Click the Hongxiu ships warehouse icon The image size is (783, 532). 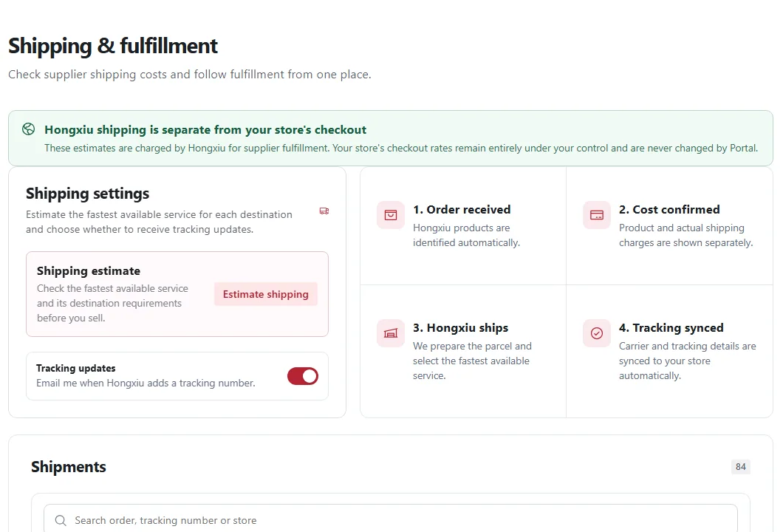pyautogui.click(x=391, y=333)
